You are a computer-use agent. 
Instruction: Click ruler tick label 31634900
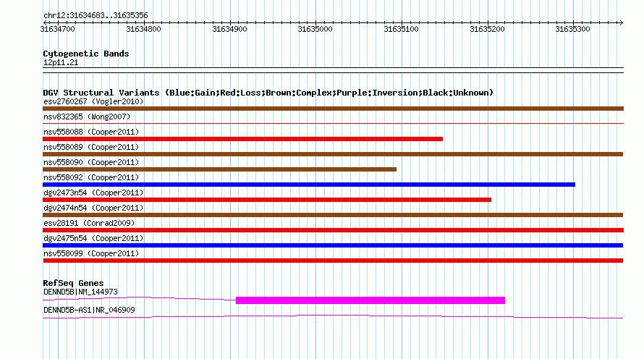coord(229,29)
